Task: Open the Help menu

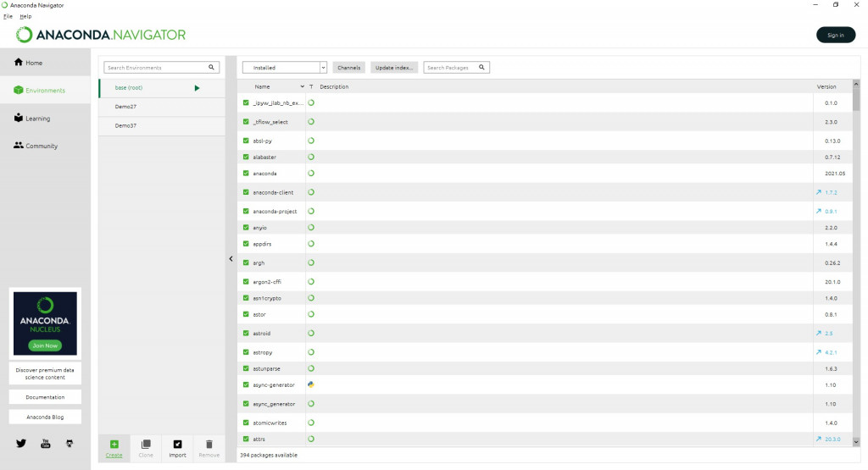Action: pyautogui.click(x=25, y=17)
